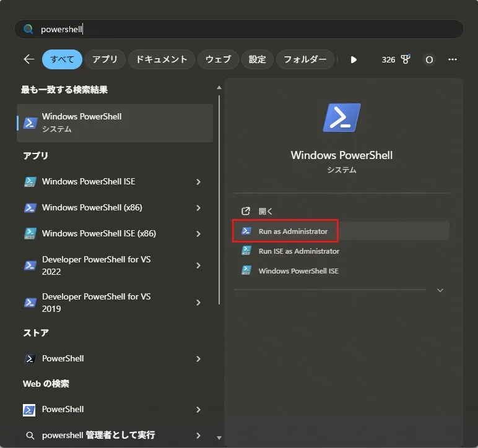Image resolution: width=478 pixels, height=448 pixels.
Task: Click the results list scrollbar down arrow
Action: pos(219,438)
